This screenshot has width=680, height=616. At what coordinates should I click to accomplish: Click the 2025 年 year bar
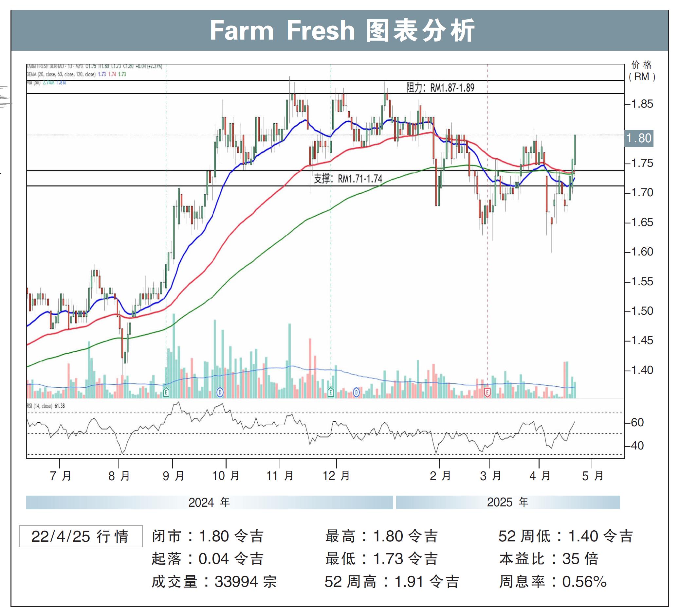tap(508, 502)
